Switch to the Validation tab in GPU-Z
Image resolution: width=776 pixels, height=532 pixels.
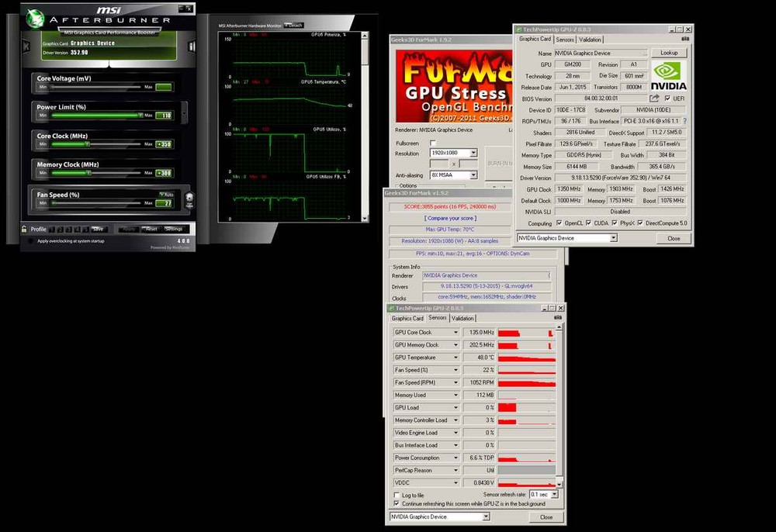[590, 40]
